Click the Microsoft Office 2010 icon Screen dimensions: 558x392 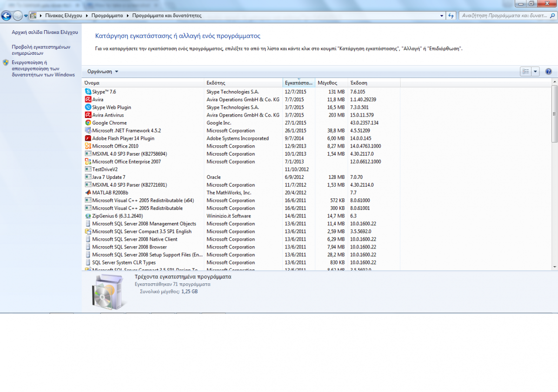[88, 146]
